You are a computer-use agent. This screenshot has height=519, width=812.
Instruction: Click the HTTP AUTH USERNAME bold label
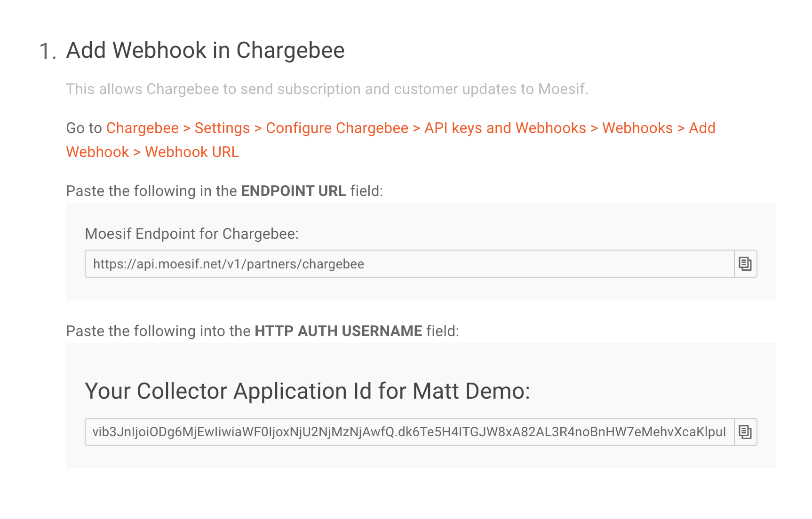pyautogui.click(x=338, y=331)
